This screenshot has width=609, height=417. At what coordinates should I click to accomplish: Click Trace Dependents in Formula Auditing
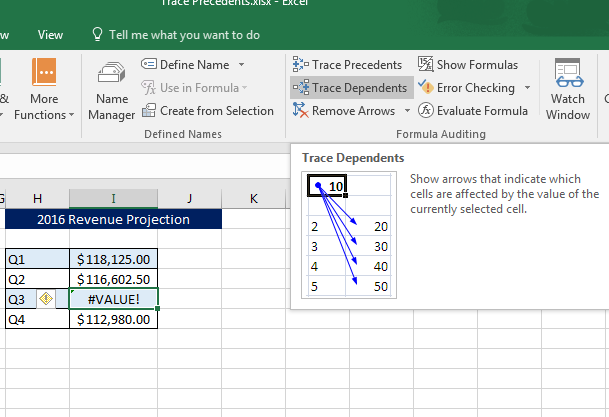(350, 88)
